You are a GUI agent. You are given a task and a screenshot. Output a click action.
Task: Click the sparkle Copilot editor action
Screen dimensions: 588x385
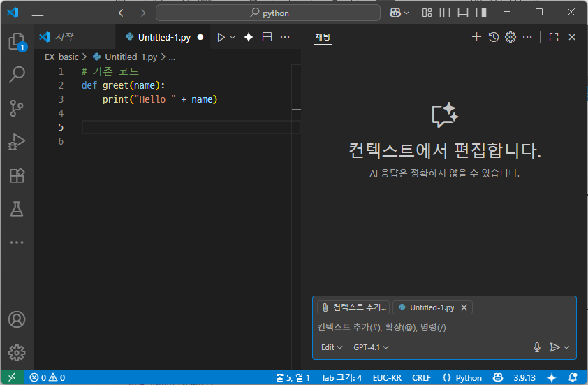tap(248, 37)
